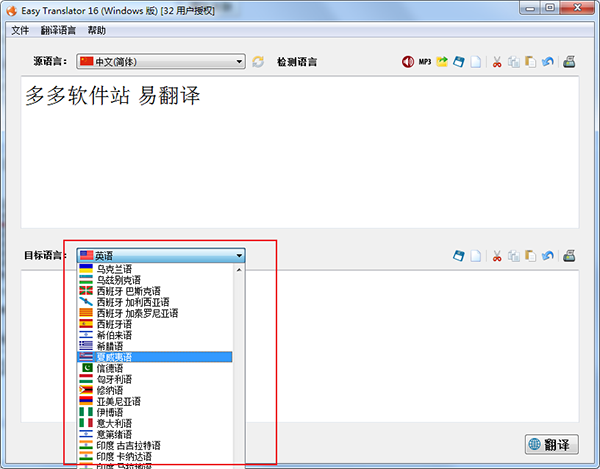Select 意大利语 from the language list
This screenshot has width=600, height=469.
(x=155, y=423)
